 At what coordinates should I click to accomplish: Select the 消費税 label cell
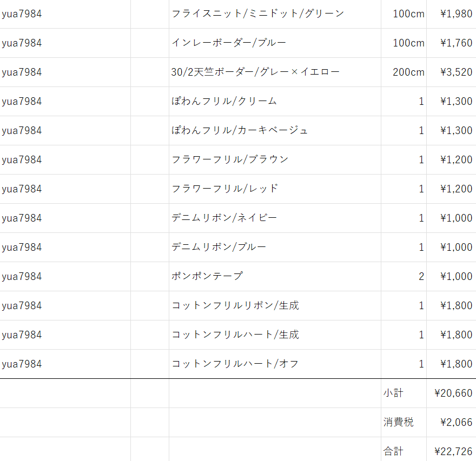(x=404, y=422)
